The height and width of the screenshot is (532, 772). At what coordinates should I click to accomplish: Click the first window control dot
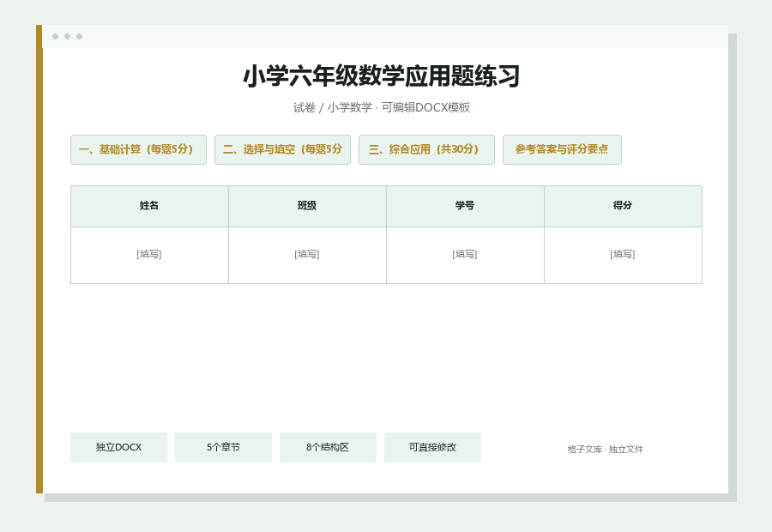click(55, 36)
